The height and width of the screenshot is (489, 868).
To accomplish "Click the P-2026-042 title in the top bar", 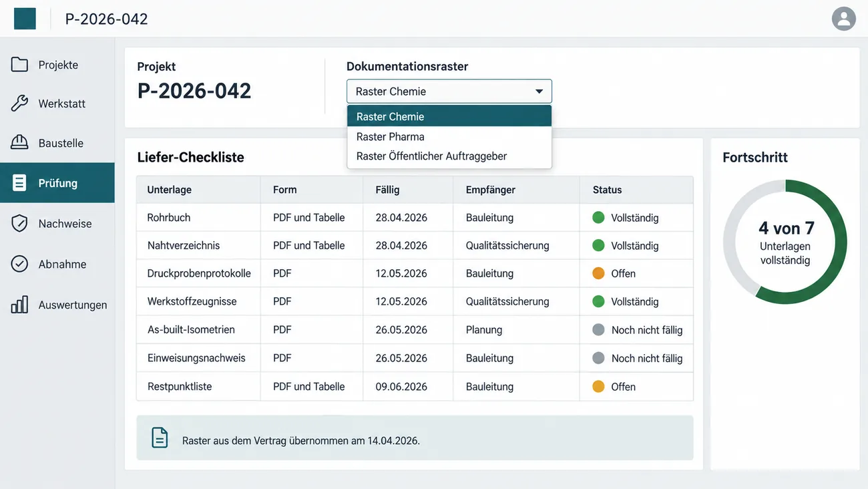I will click(x=106, y=19).
